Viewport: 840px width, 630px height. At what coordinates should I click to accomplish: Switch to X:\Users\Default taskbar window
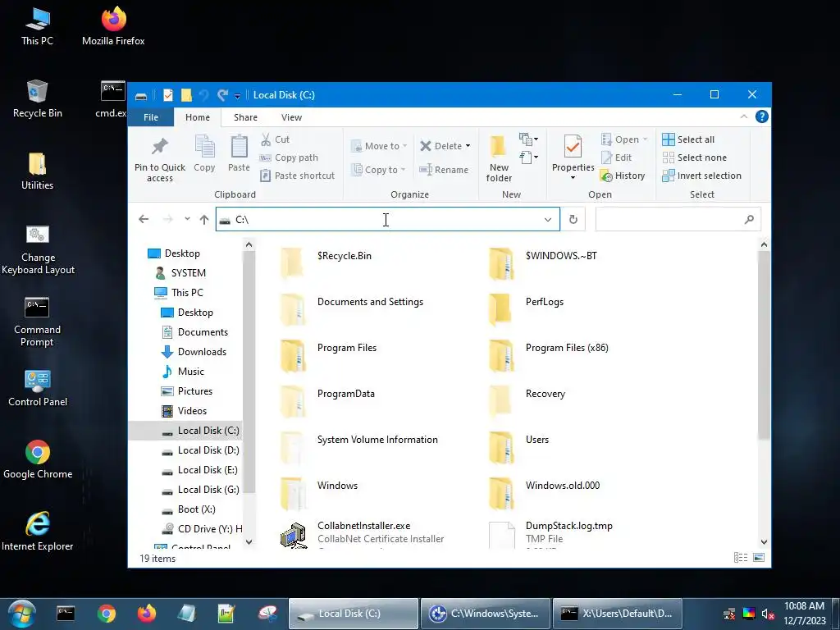pyautogui.click(x=618, y=614)
